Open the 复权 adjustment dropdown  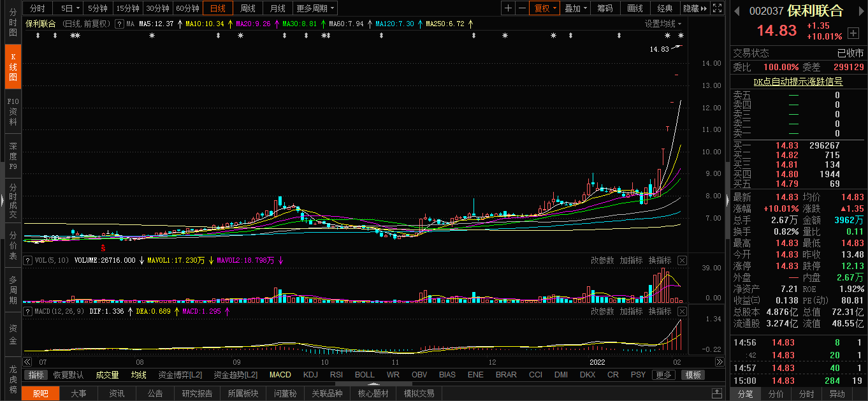click(546, 8)
